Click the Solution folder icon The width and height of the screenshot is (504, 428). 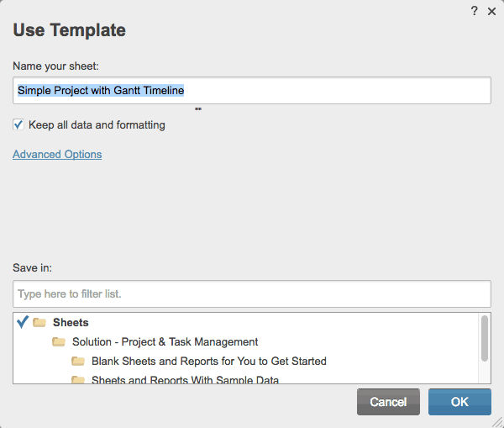[59, 342]
